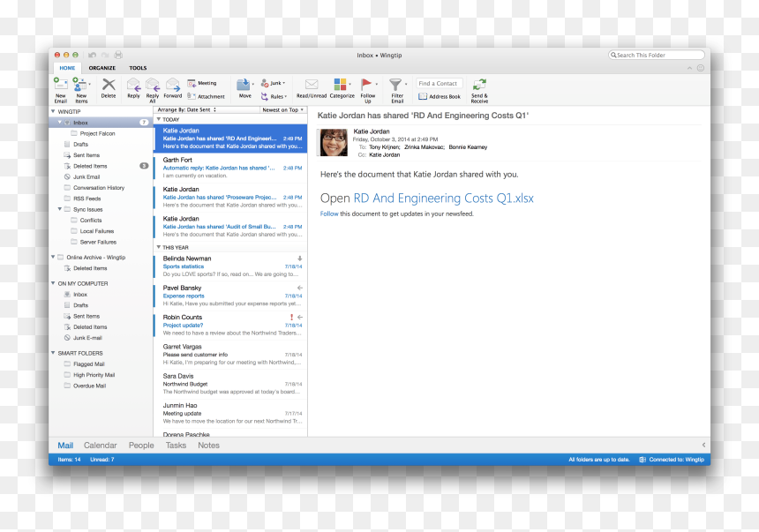
Task: Create a New Email
Action: [x=61, y=90]
